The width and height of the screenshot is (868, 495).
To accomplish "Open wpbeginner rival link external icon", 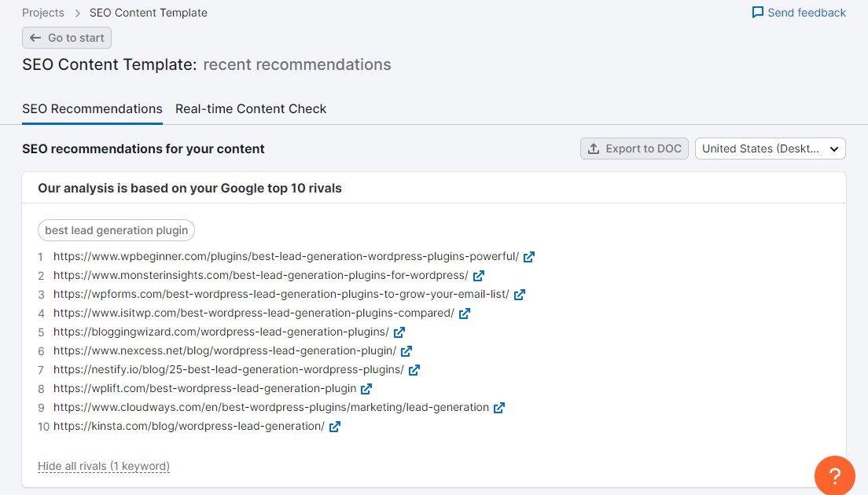I will (528, 257).
